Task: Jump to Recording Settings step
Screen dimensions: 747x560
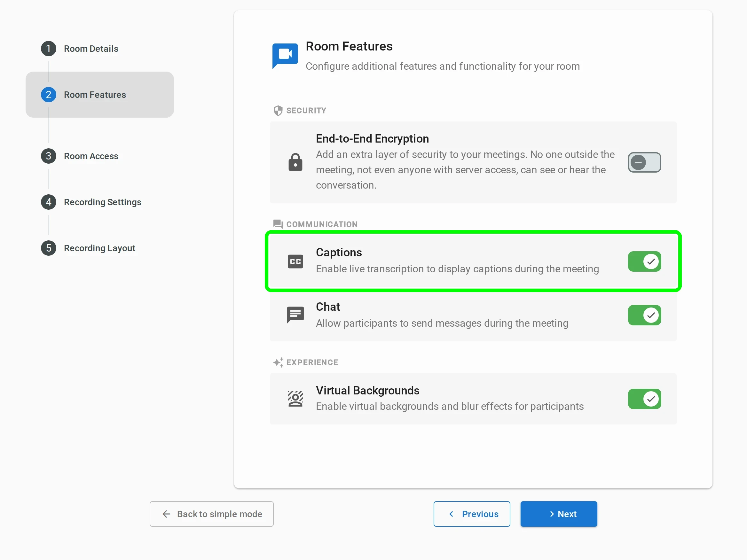Action: click(103, 202)
